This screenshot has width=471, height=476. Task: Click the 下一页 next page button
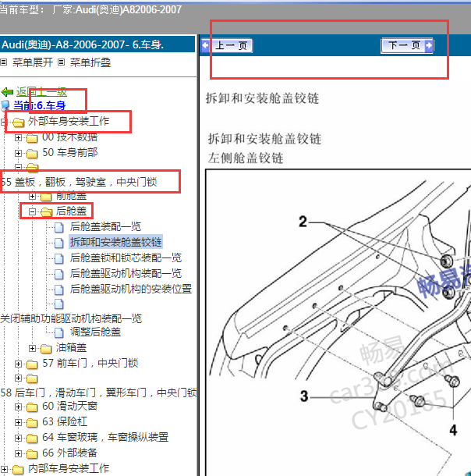point(407,46)
